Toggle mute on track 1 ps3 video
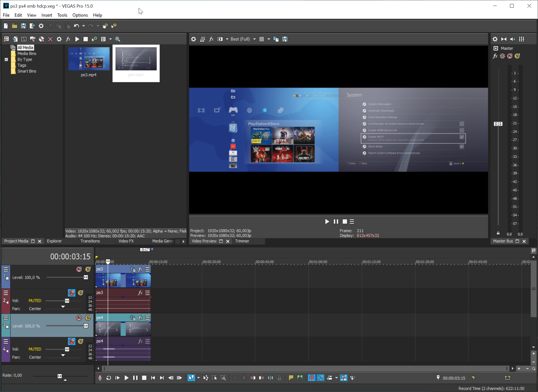The image size is (538, 392). tap(79, 269)
